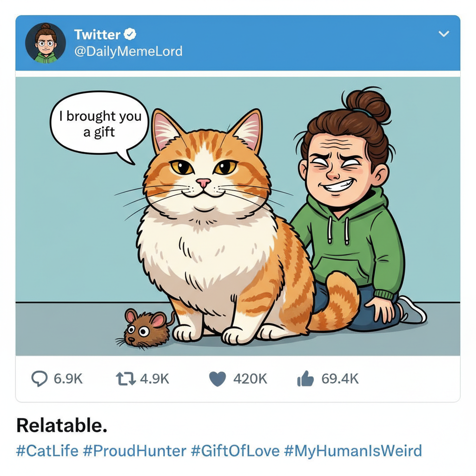Click the blue verified badge
The height and width of the screenshot is (476, 476).
click(x=131, y=34)
